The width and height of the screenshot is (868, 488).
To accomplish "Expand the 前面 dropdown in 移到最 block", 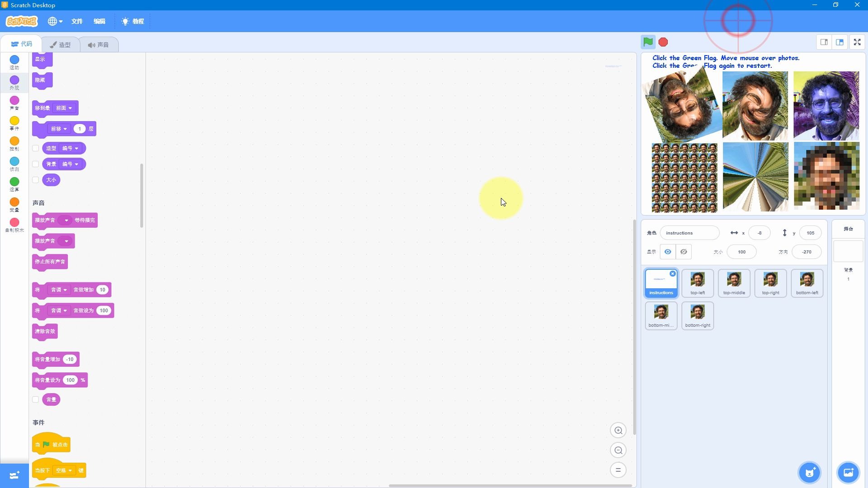I will click(x=64, y=108).
